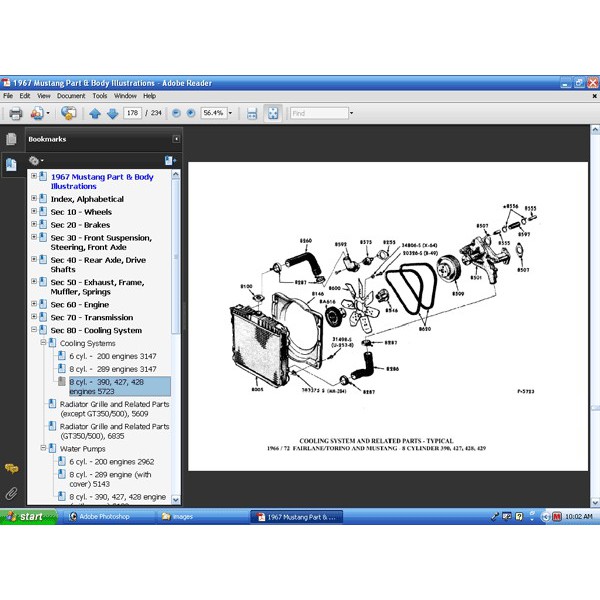Image resolution: width=600 pixels, height=600 pixels.
Task: Select the scrolling pages view icon
Action: click(x=252, y=114)
